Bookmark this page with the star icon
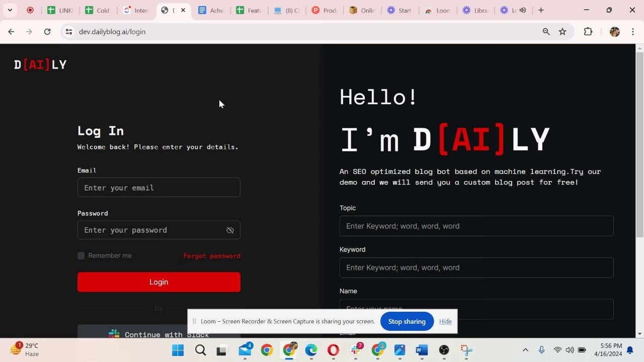644x362 pixels. (x=562, y=31)
